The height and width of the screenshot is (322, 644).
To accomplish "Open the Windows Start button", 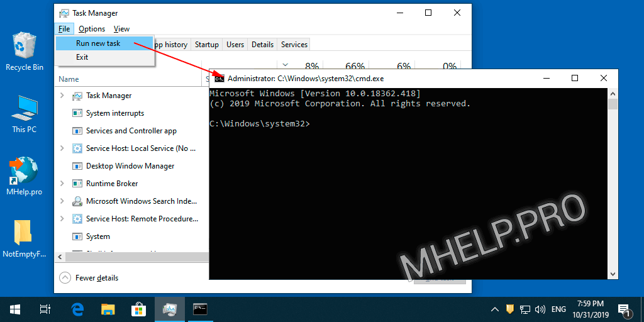I will (x=15, y=309).
